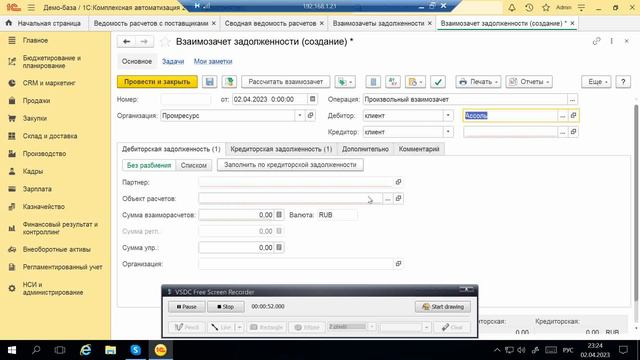Click the Дебитор name field's ellipsis selection button

point(562,116)
